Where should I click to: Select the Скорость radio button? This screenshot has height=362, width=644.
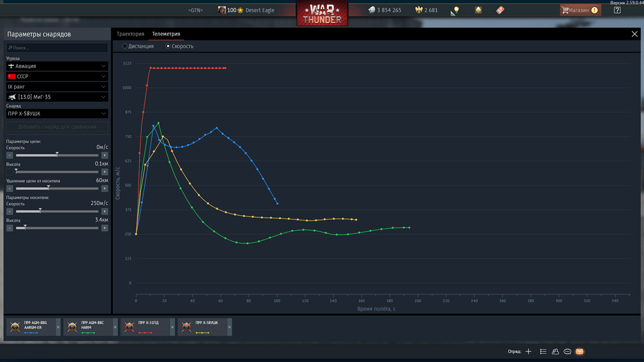pos(168,46)
